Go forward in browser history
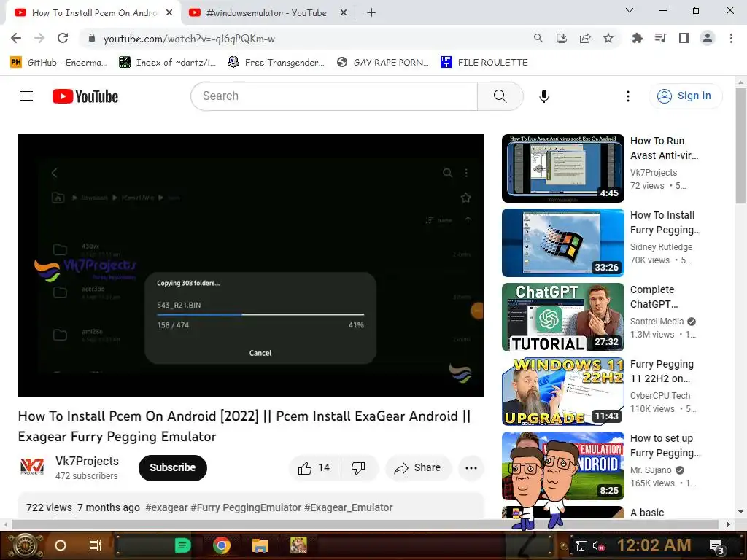The height and width of the screenshot is (560, 747). point(39,38)
